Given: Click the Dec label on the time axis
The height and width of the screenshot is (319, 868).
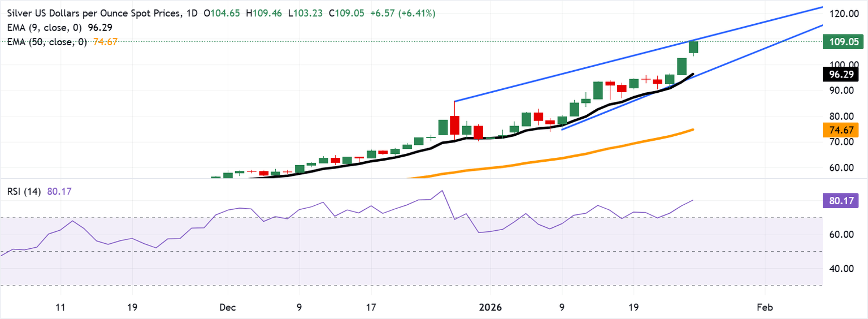Looking at the screenshot, I should 228,307.
